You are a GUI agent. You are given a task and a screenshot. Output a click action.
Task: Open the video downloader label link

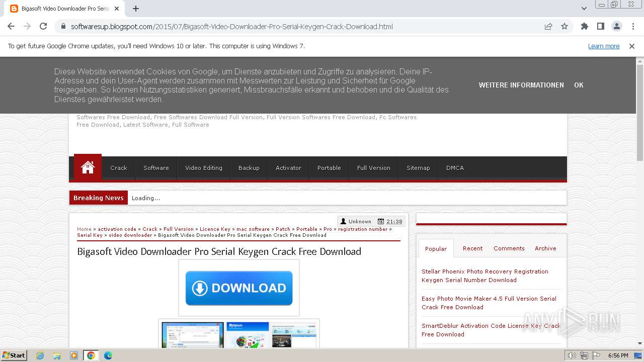point(130,235)
